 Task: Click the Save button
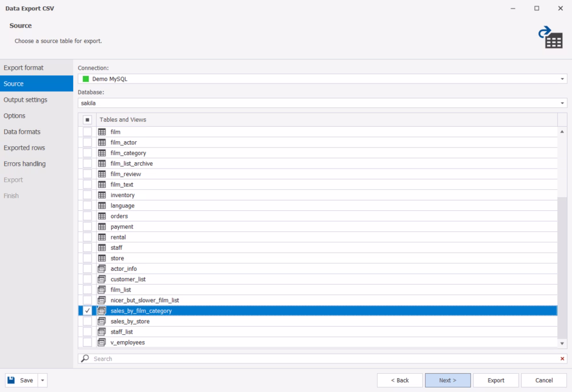(21, 381)
